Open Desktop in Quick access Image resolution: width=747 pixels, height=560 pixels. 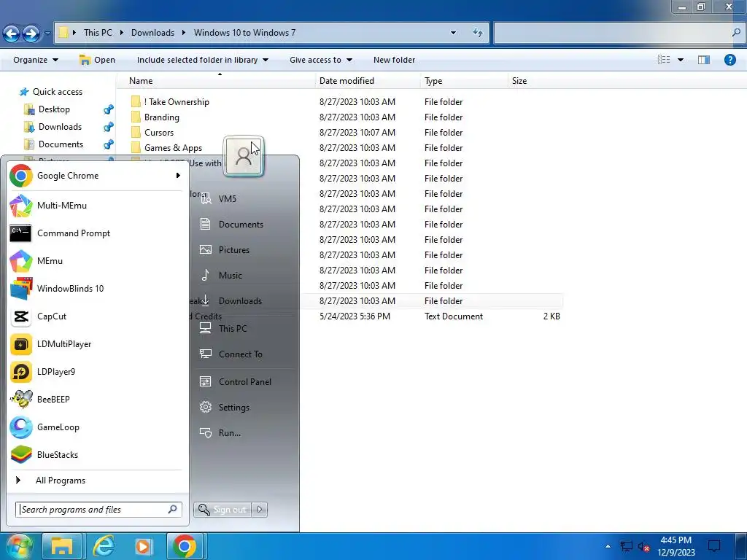click(54, 109)
